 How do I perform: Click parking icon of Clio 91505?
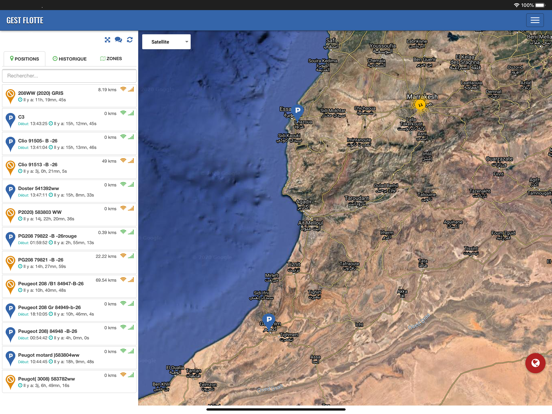11,144
